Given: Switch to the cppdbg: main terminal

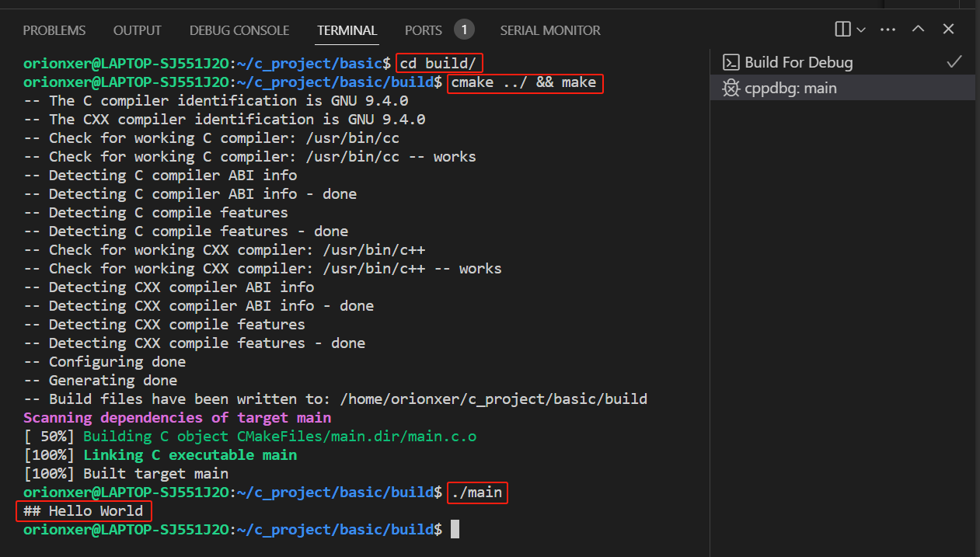Looking at the screenshot, I should (x=842, y=88).
